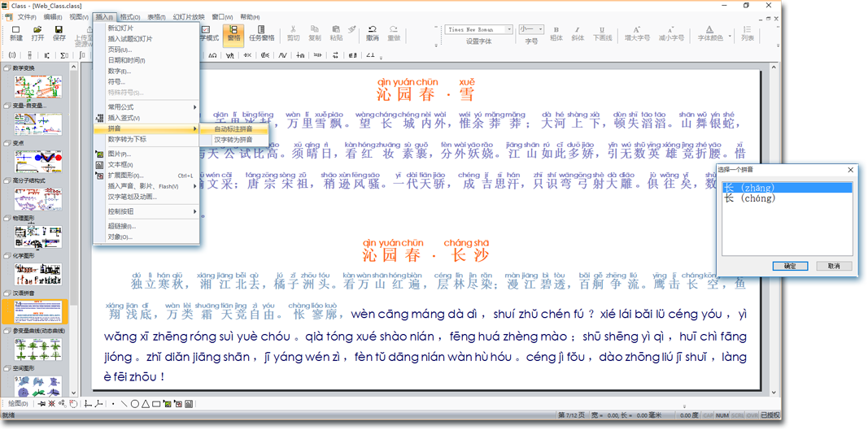Click the 打开 (Open) folder icon

37,33
